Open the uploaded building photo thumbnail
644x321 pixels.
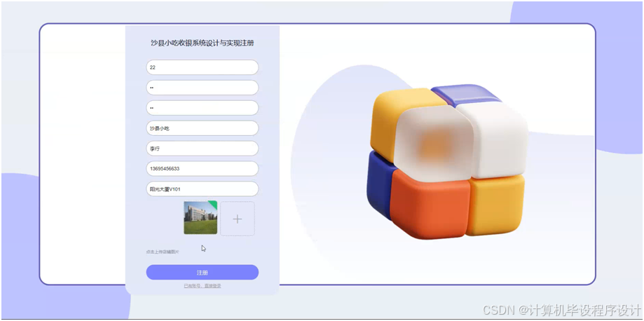point(200,218)
